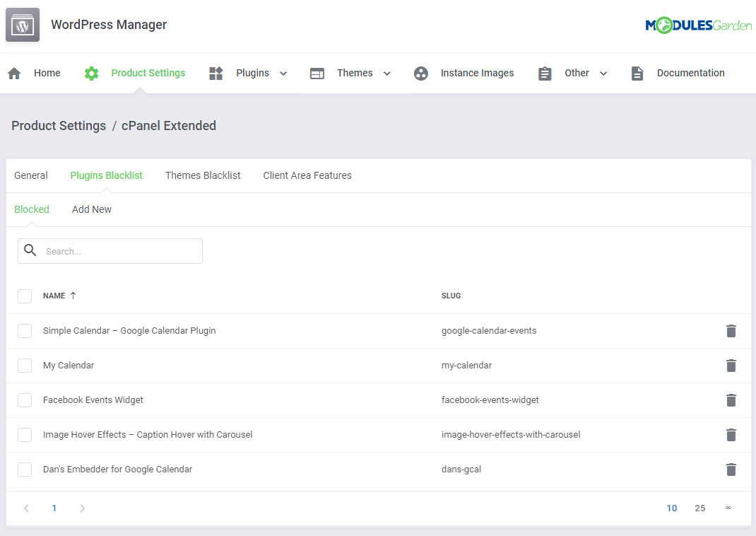The image size is (756, 536).
Task: Select the Plugins Blacklist tab
Action: click(x=107, y=175)
